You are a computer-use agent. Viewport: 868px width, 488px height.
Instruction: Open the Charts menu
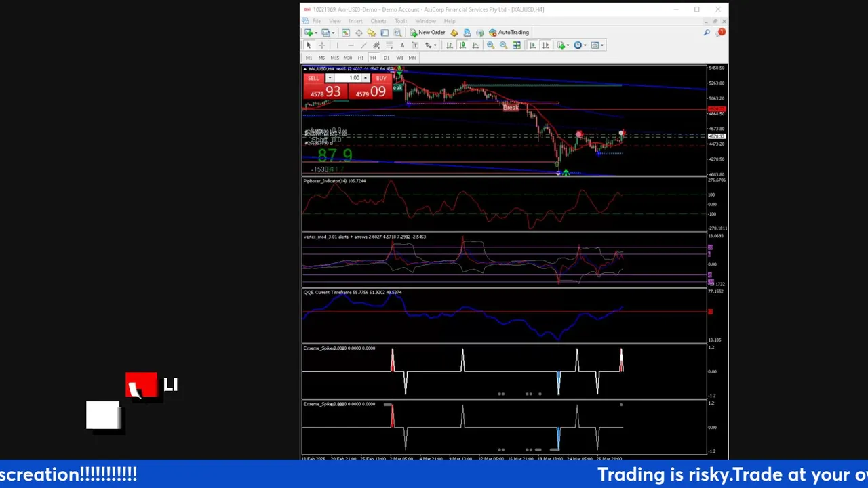pyautogui.click(x=378, y=21)
